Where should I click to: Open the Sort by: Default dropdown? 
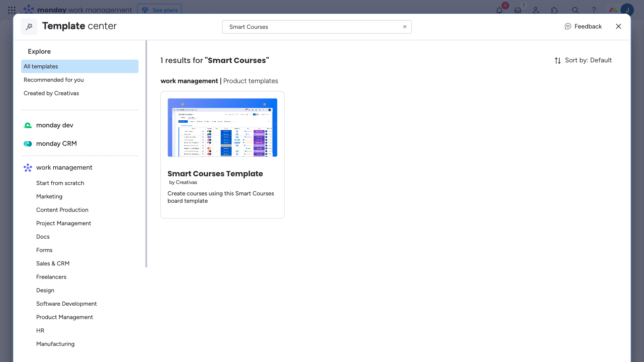coord(583,60)
